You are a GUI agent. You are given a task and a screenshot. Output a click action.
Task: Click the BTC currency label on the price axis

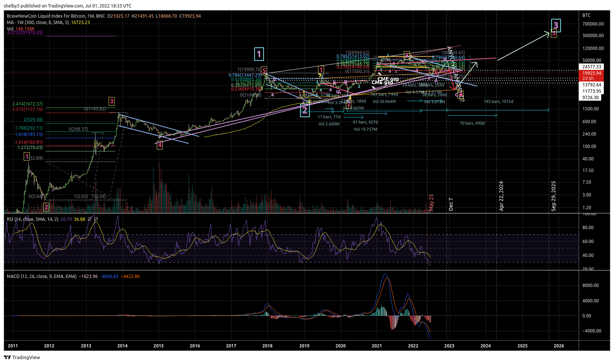(587, 15)
